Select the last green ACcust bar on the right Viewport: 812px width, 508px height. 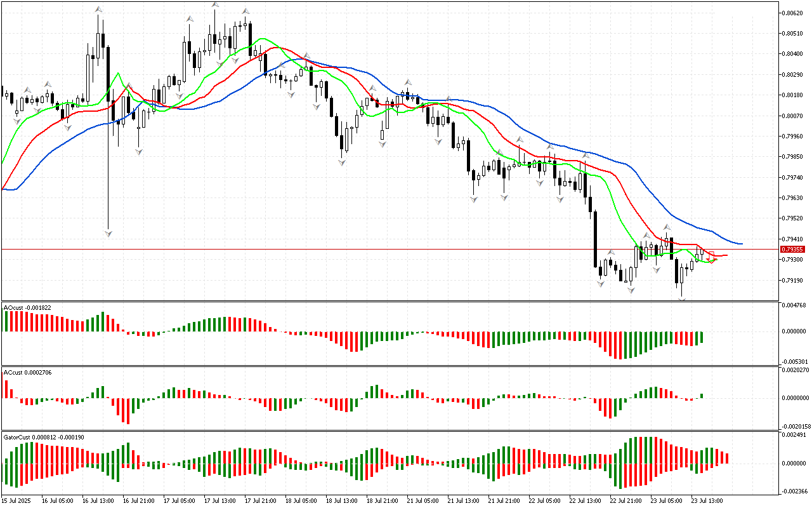click(x=702, y=396)
